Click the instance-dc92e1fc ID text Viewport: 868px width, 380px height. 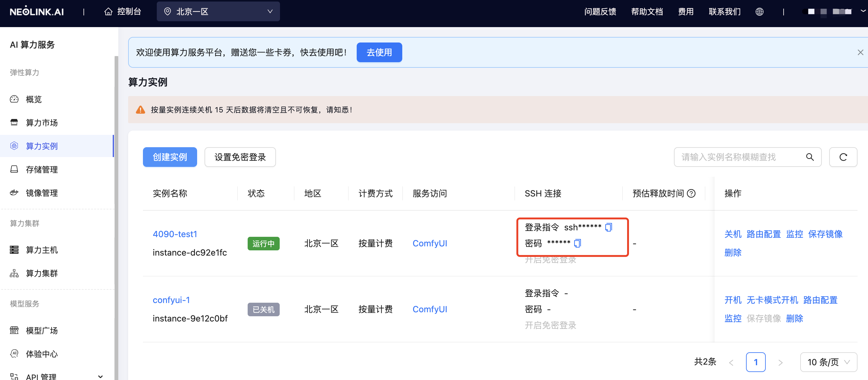(190, 252)
